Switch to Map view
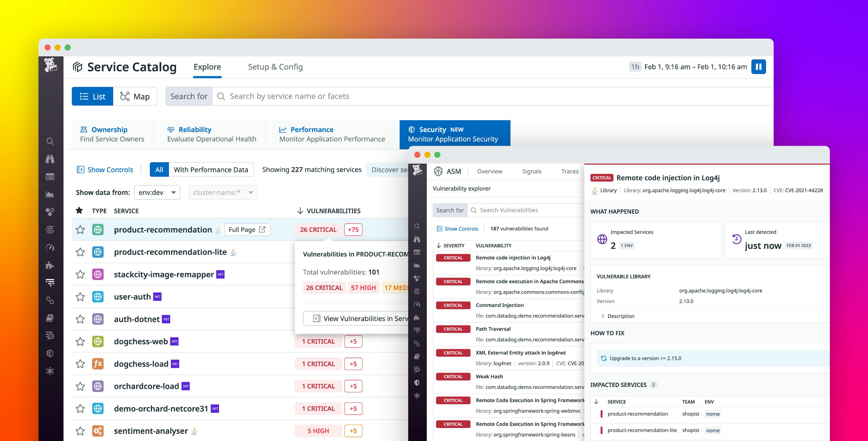Viewport: 868px width, 441px height. click(x=135, y=96)
